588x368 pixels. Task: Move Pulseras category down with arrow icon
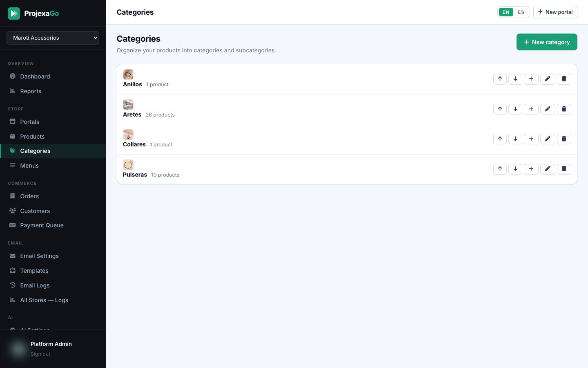(515, 169)
